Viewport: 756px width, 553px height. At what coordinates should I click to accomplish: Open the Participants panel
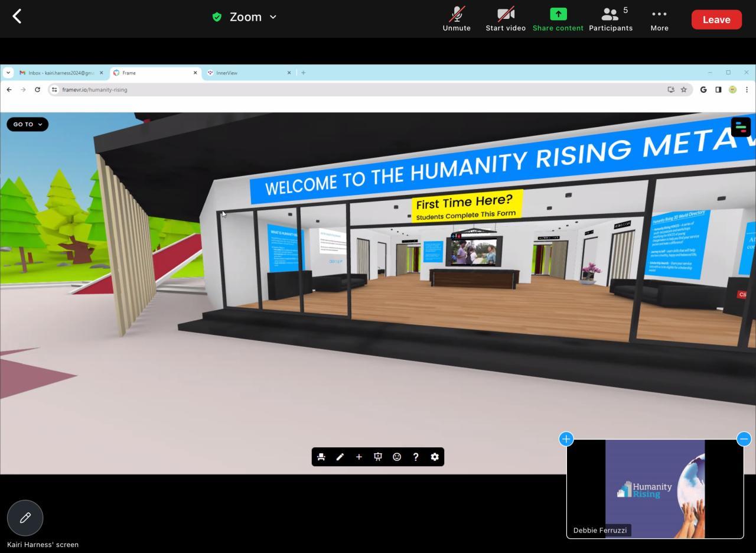(x=611, y=19)
